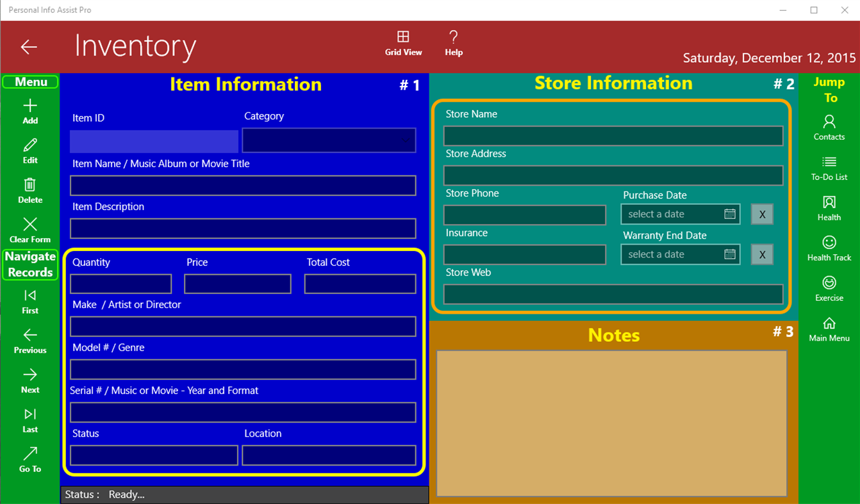Jump to the First record
The image size is (860, 504).
click(x=29, y=297)
